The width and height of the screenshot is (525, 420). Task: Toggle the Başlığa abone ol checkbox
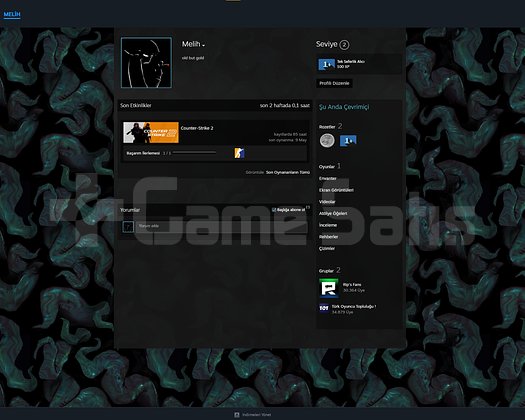[274, 210]
